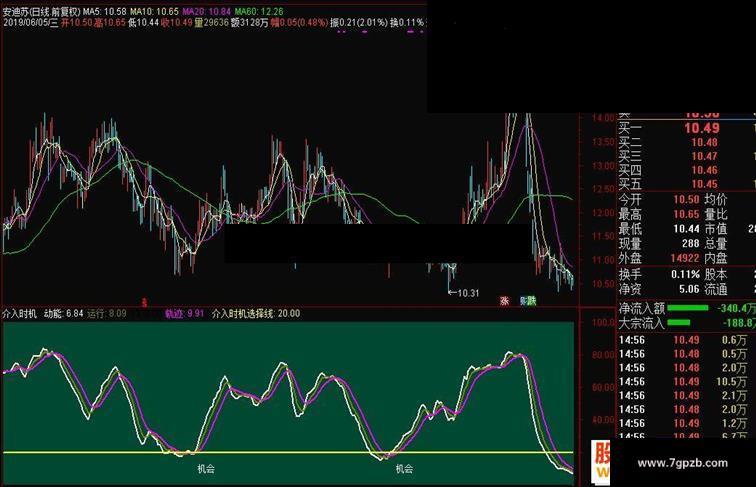
Task: Click the 最高 value 10.65 in quote panel
Action: [686, 214]
